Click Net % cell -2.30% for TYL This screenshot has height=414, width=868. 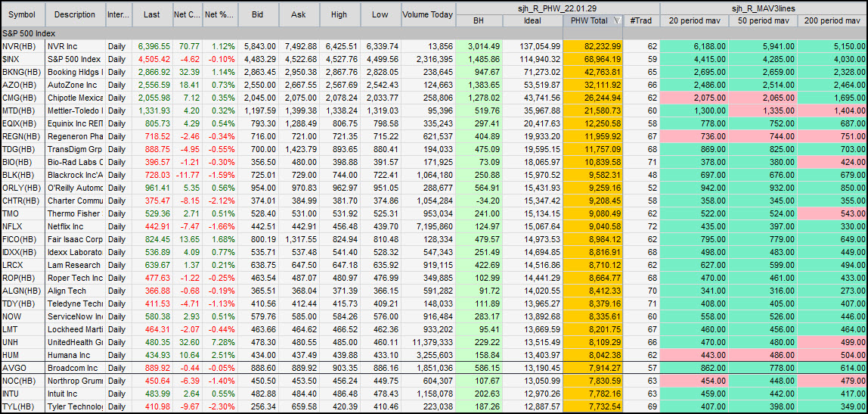[220, 407]
